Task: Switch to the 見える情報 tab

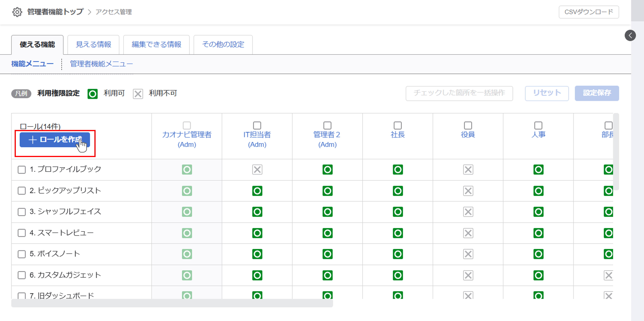Action: point(93,45)
